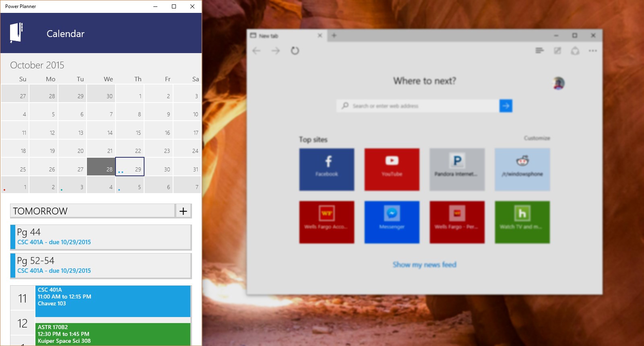Focus the Search or enter web address field

[x=418, y=106]
